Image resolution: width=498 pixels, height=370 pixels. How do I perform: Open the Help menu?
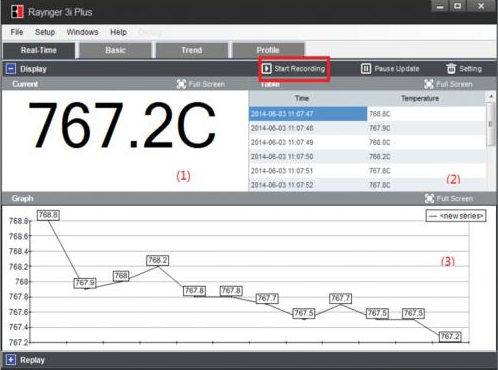(118, 32)
